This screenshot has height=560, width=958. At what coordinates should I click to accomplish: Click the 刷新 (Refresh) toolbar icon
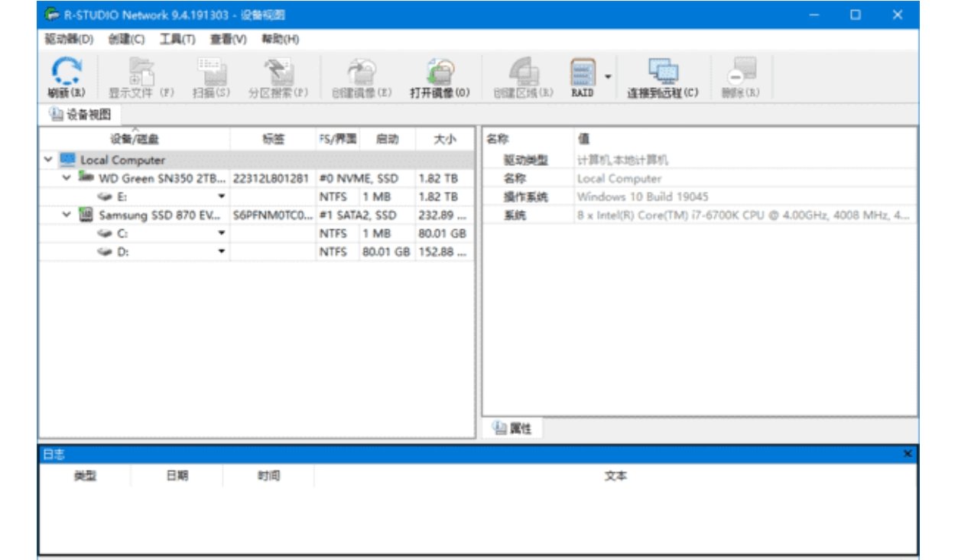[x=67, y=71]
